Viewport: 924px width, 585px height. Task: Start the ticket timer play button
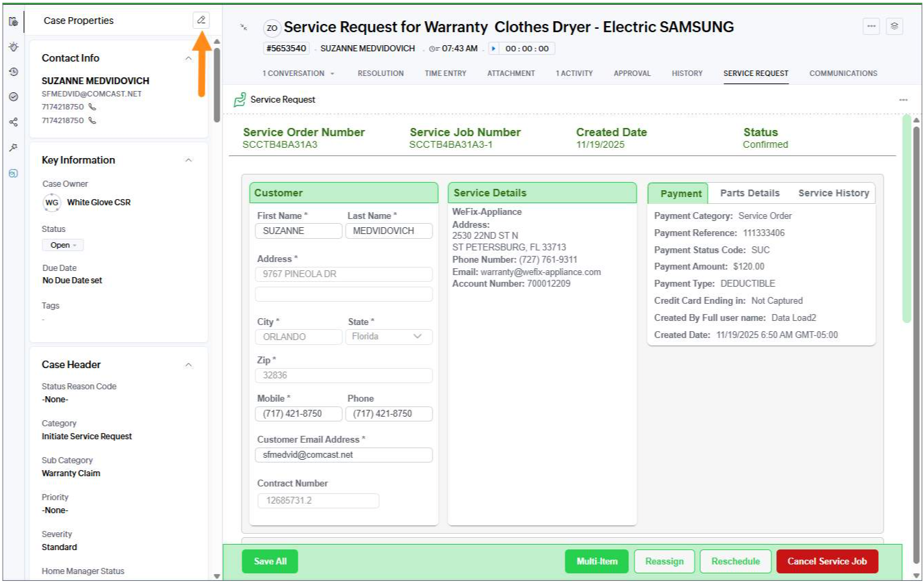pos(493,49)
